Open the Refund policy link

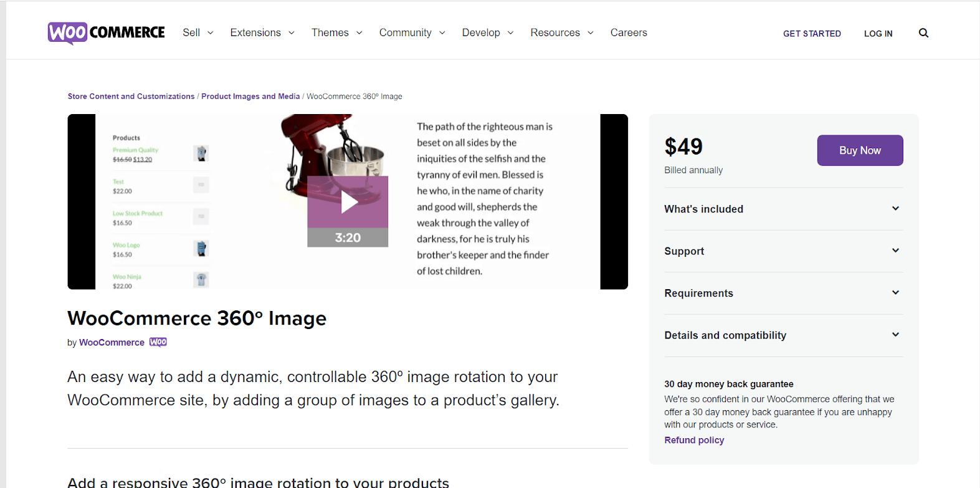(x=694, y=440)
